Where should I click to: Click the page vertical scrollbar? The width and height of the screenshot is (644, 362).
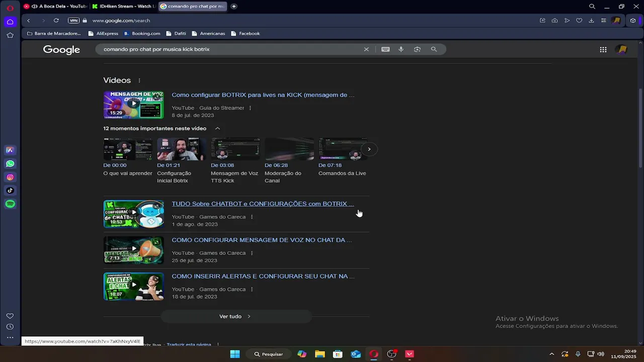(640, 128)
